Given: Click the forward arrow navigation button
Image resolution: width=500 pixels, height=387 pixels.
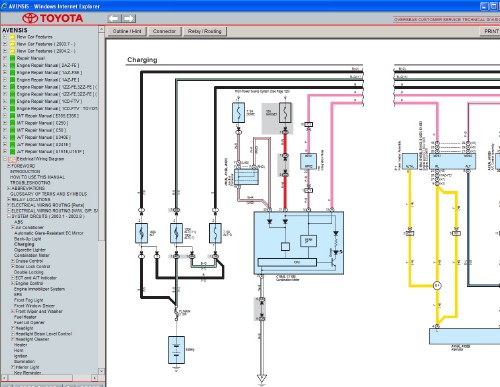Looking at the screenshot, I should point(129,19).
